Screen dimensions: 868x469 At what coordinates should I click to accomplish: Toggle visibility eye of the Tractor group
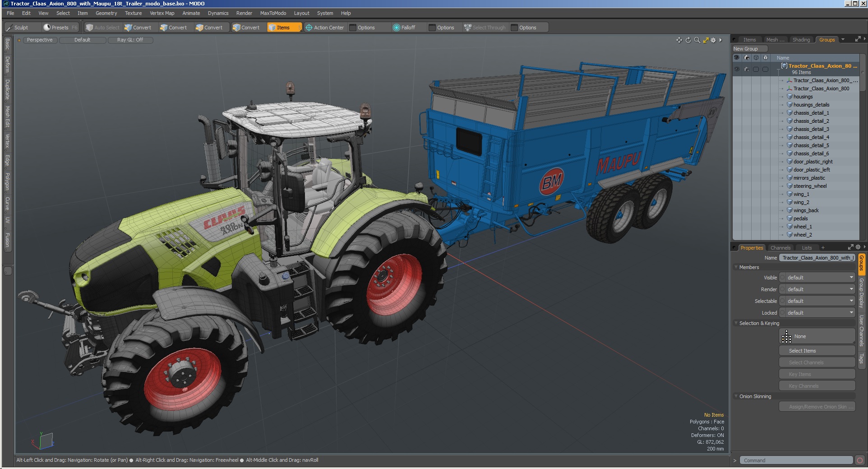coord(737,69)
